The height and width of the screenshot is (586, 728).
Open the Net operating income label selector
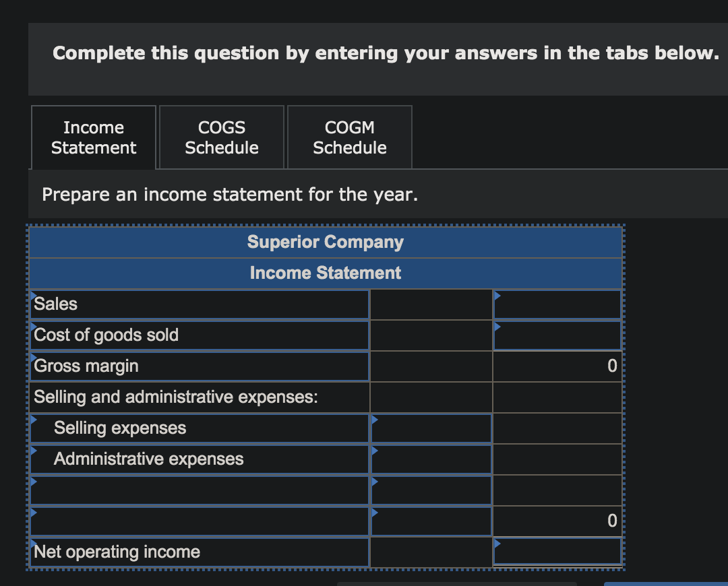point(32,542)
